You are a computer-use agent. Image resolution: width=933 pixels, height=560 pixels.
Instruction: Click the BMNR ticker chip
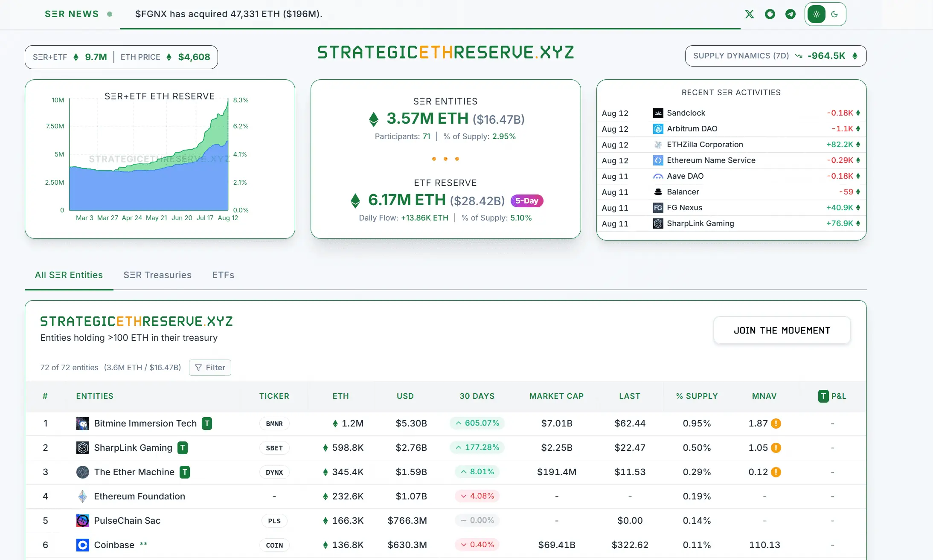pos(274,424)
